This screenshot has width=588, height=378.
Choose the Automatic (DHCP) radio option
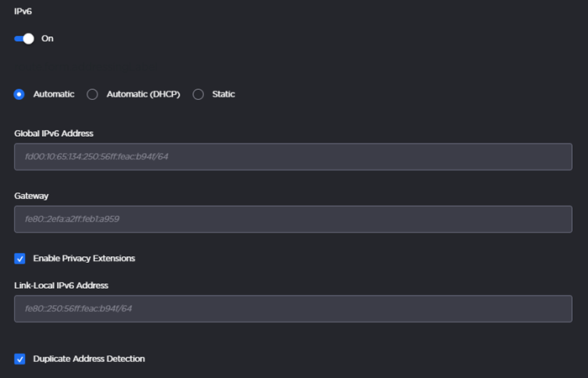(x=92, y=94)
